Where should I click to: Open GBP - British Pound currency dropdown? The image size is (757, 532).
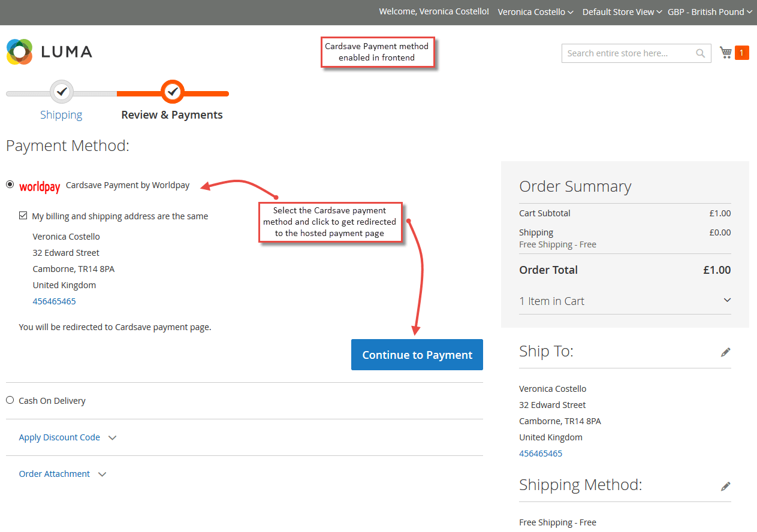tap(710, 12)
